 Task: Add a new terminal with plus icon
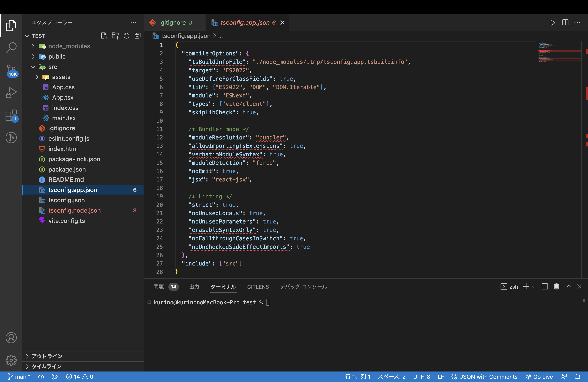(526, 287)
